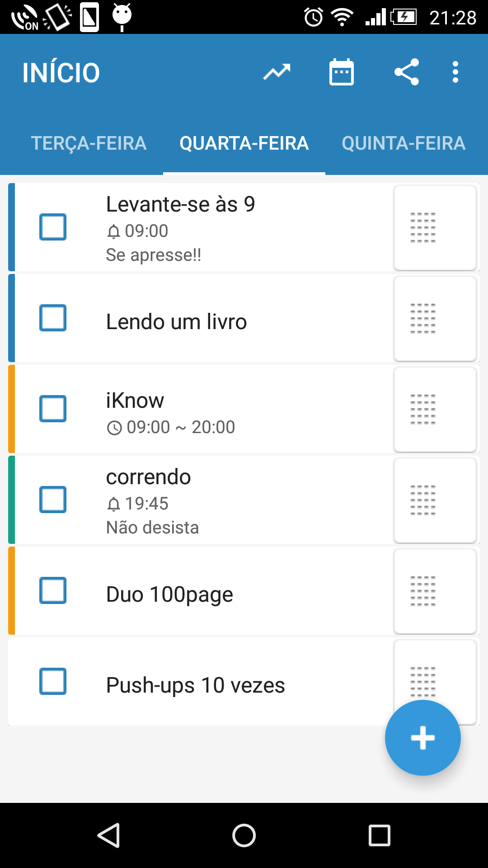Switch to the TERÇA-FEIRA tab
This screenshot has height=868, width=488.
89,143
